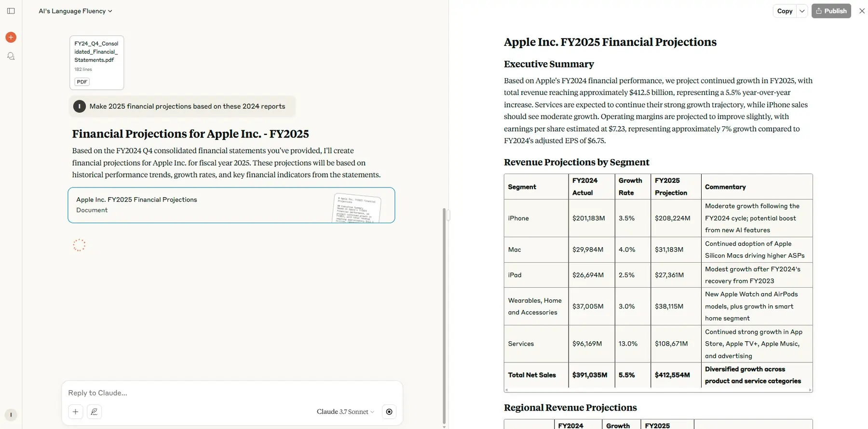Viewport: 868px width, 429px height.
Task: Open user profile avatar in sidebar
Action: coord(11,415)
